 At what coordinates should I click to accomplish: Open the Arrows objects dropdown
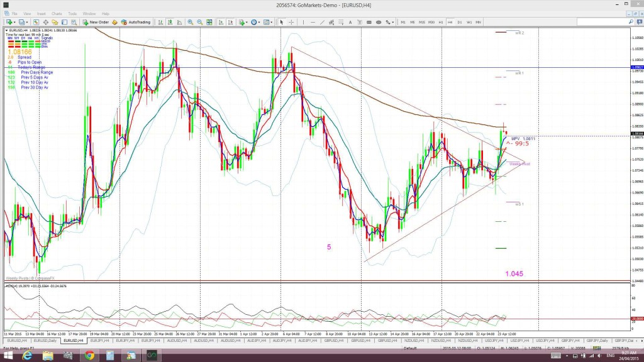click(x=389, y=22)
